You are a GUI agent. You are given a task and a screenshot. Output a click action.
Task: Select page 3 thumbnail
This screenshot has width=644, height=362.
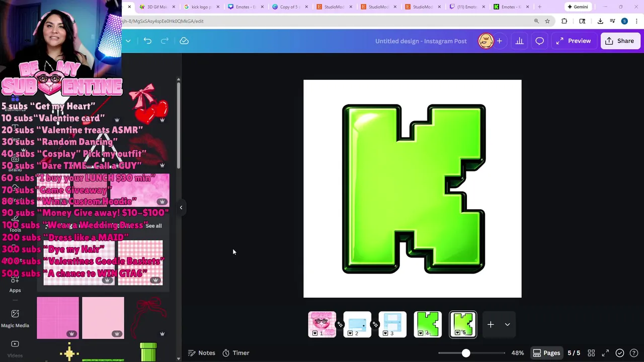coord(392,324)
